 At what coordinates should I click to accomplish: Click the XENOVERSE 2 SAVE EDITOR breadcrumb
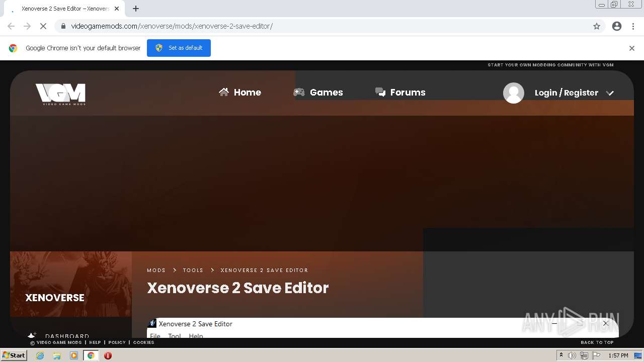tap(264, 270)
